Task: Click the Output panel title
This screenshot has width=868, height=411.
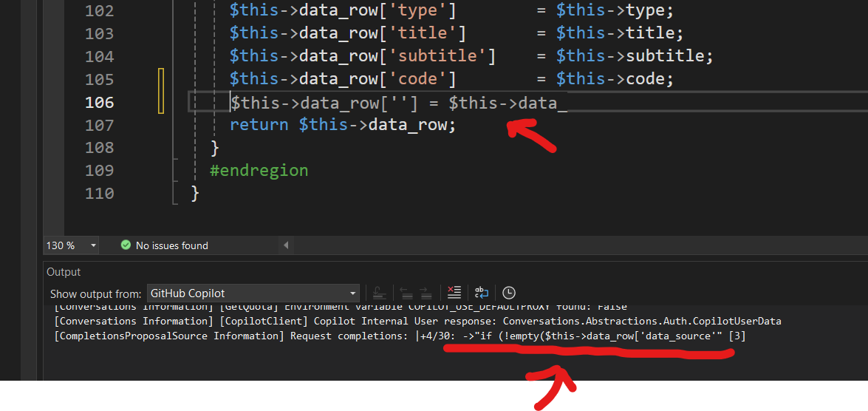Action: pyautogui.click(x=64, y=272)
